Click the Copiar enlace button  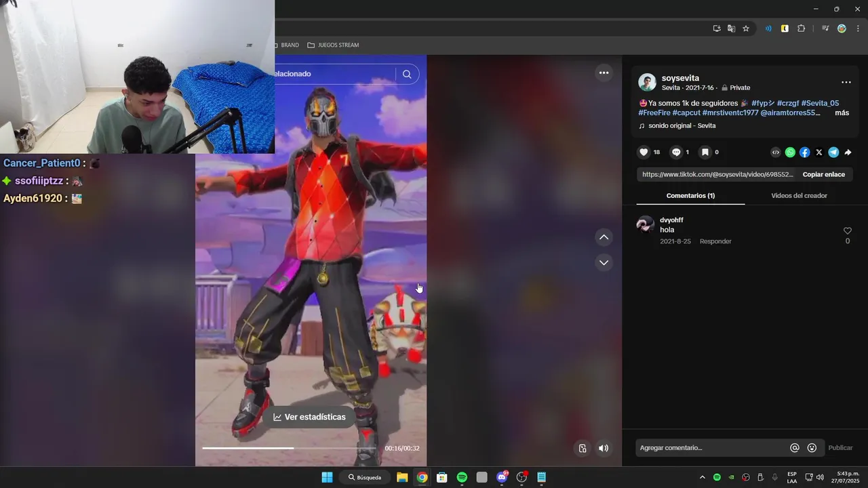click(x=824, y=174)
